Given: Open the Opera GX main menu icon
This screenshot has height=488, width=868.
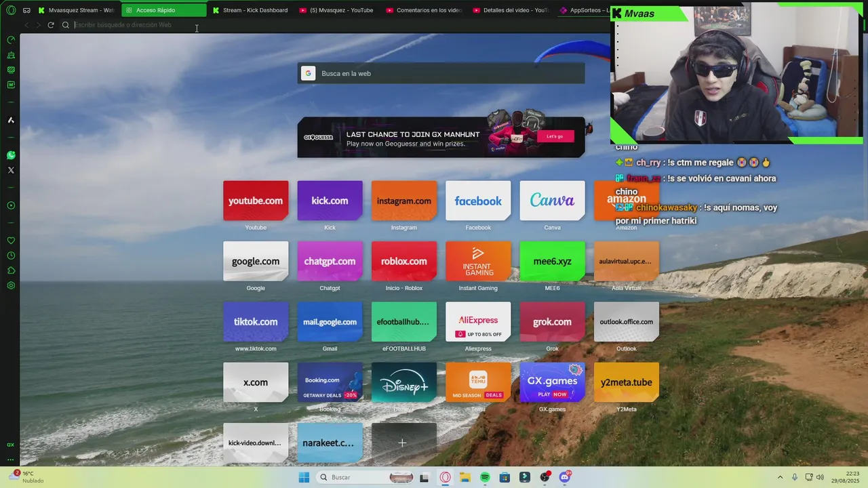Looking at the screenshot, I should click(11, 10).
